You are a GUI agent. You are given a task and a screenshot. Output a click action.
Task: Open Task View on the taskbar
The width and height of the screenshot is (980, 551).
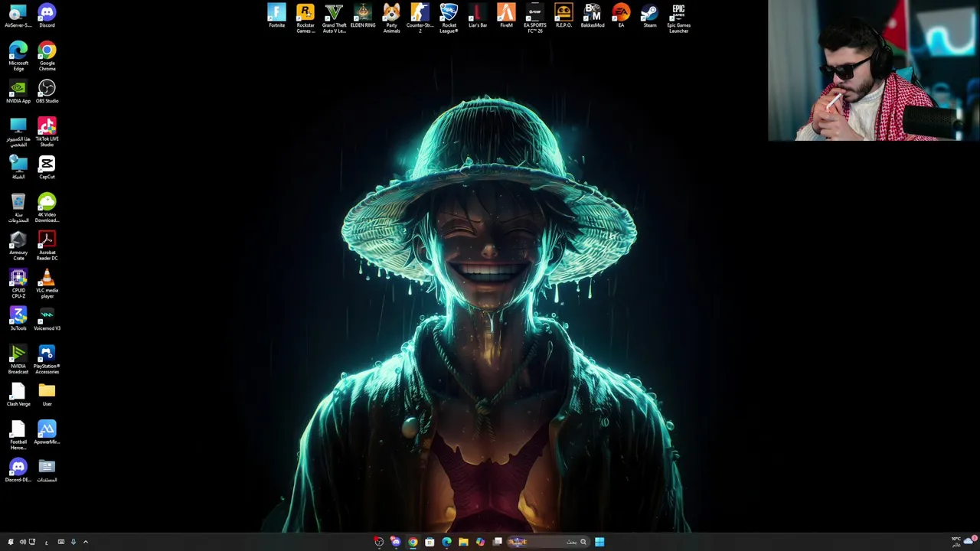coord(497,542)
